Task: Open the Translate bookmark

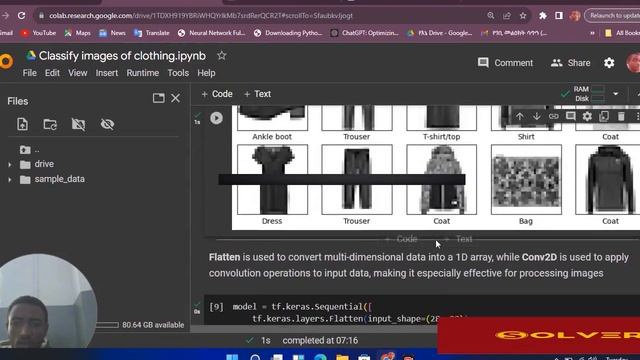Action: pos(152,33)
